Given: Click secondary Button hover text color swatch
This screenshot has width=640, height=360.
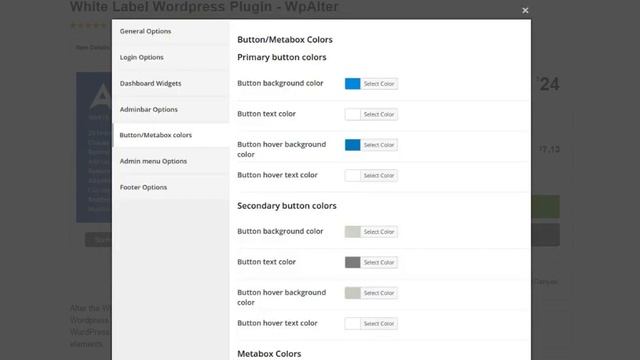Looking at the screenshot, I should click(x=353, y=324).
